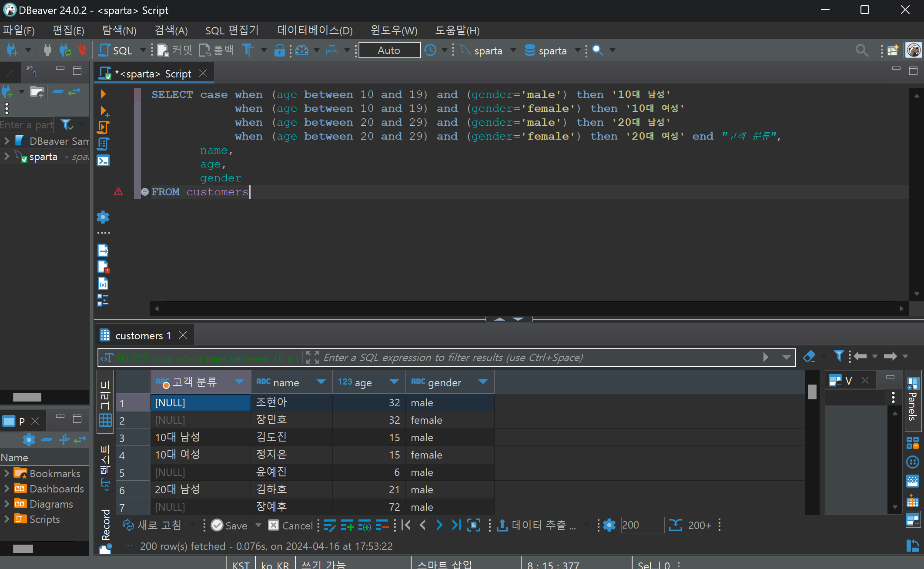Screen dimensions: 924x569
Task: Click the Save button in results toolbar
Action: [229, 525]
